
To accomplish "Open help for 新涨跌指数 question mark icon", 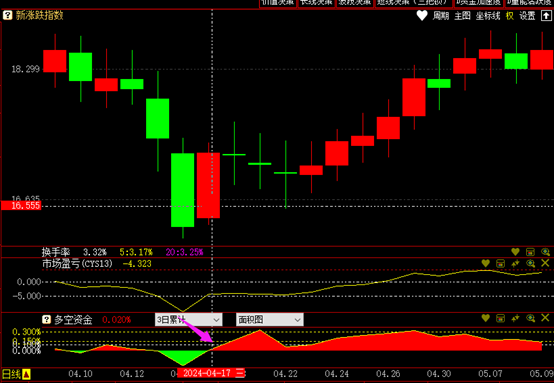I will pos(7,15).
